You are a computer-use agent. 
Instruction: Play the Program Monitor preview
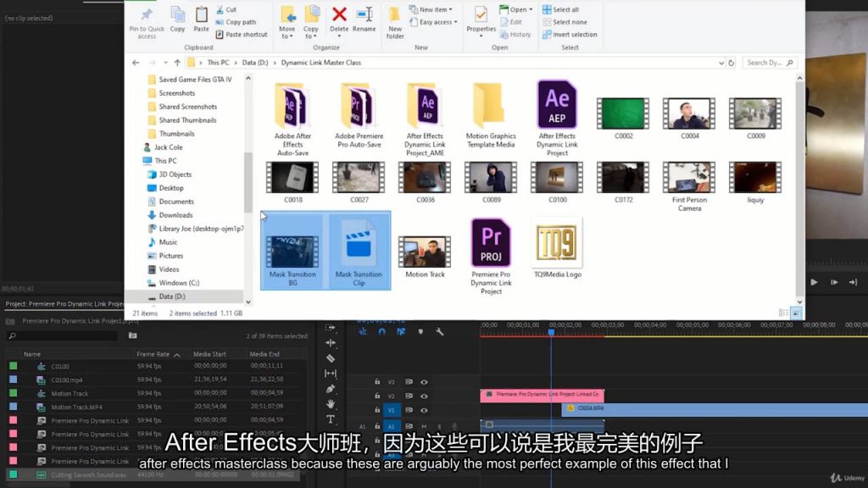click(x=815, y=282)
